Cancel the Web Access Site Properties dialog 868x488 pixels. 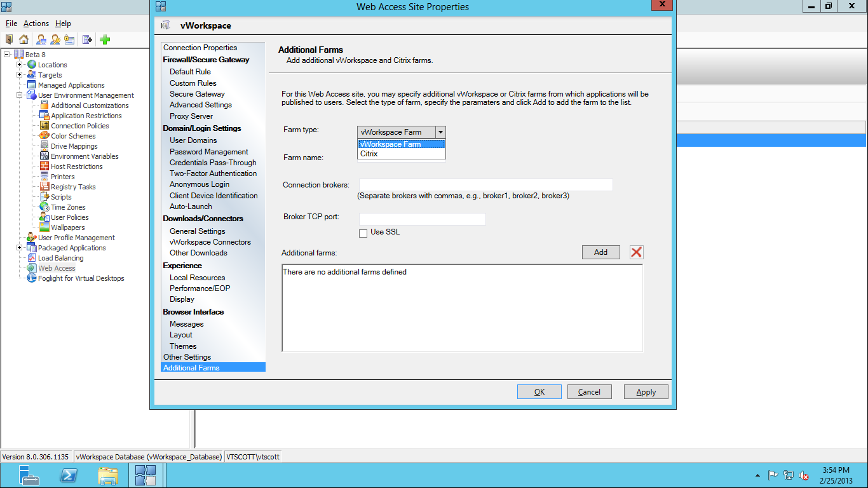point(590,392)
